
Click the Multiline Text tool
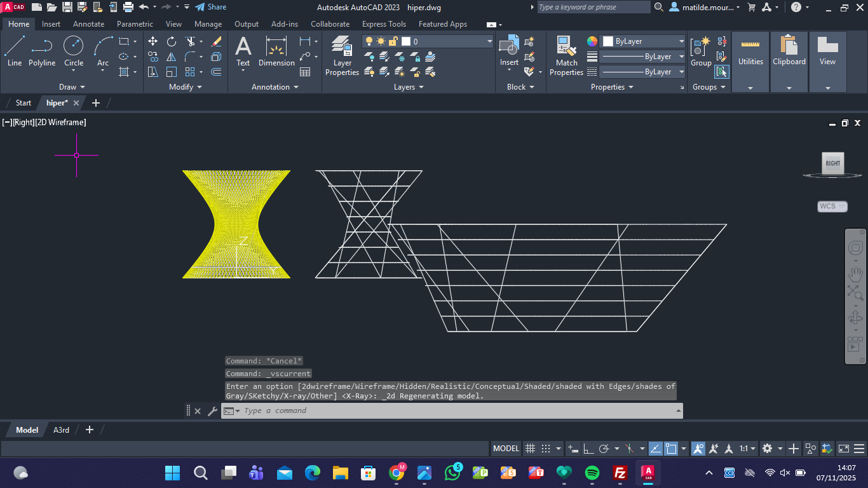243,51
